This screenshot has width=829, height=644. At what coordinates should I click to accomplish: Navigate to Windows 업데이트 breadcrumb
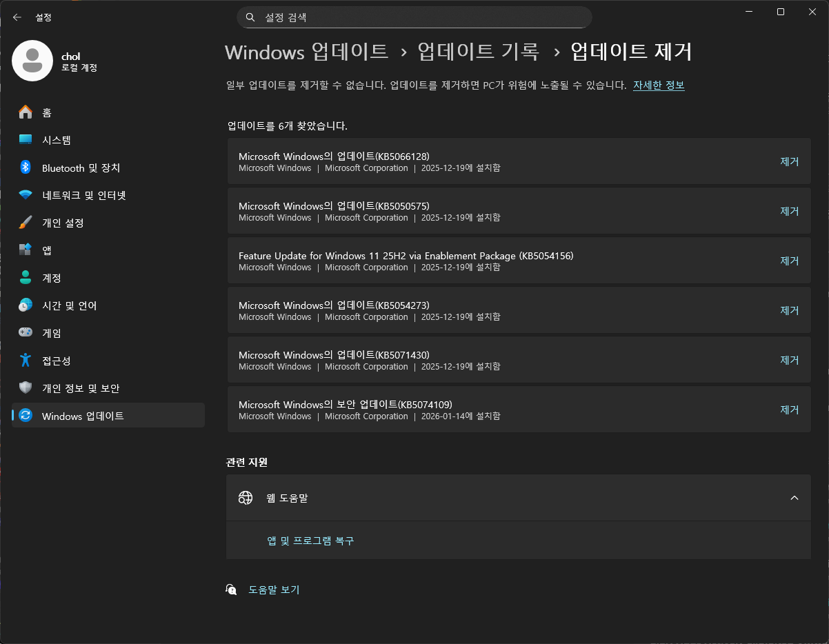[306, 52]
